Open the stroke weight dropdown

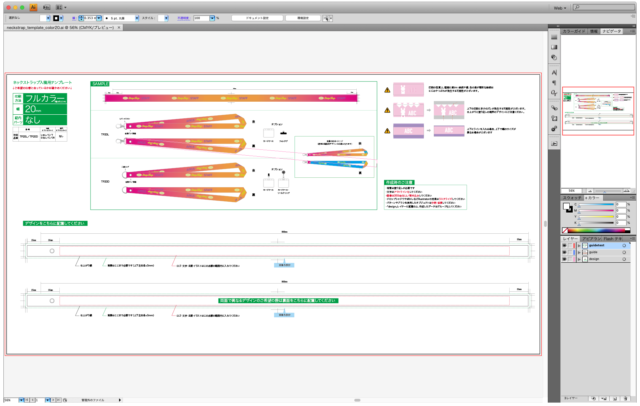[99, 18]
